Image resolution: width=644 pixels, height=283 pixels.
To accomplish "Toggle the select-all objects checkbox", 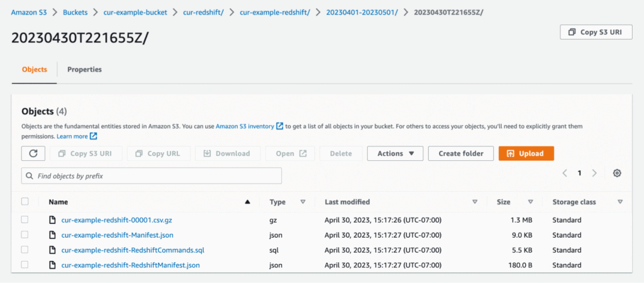I will (25, 201).
